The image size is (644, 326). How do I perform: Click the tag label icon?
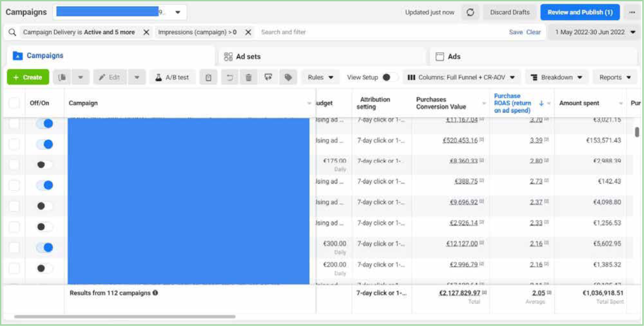(288, 78)
